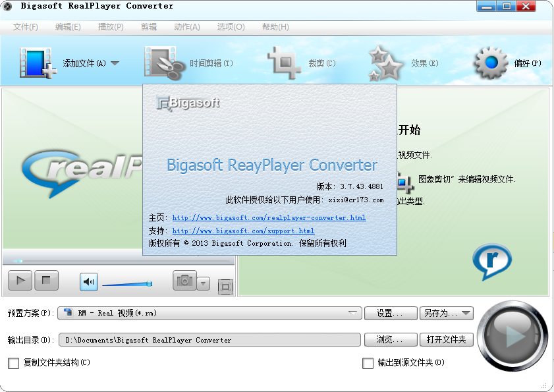Click the 时间剪辑(T) label
This screenshot has width=554, height=392.
click(x=211, y=63)
